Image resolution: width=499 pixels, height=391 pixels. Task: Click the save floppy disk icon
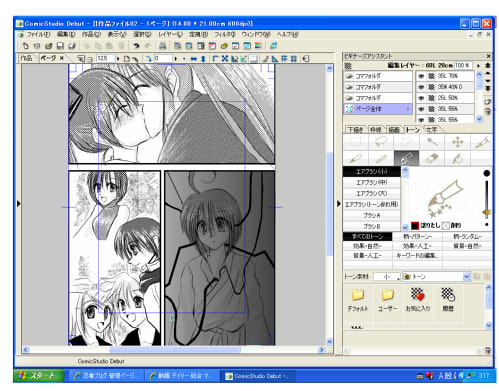tap(60, 46)
